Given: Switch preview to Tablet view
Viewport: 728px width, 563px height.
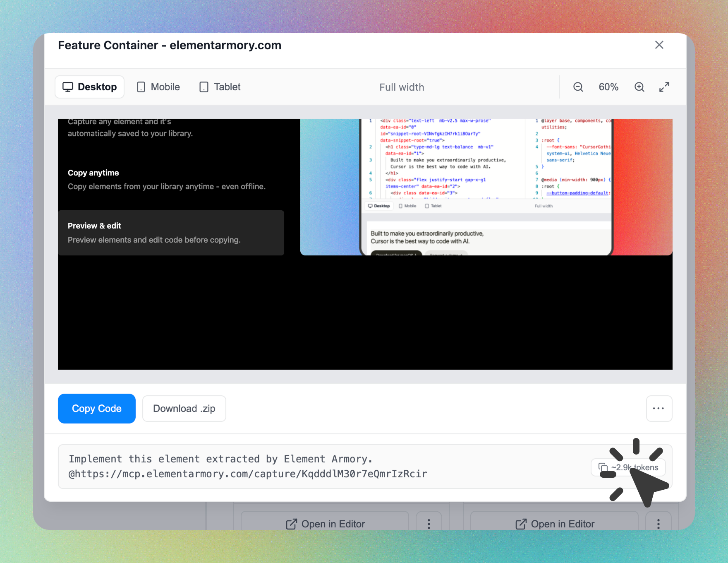Looking at the screenshot, I should [x=219, y=87].
